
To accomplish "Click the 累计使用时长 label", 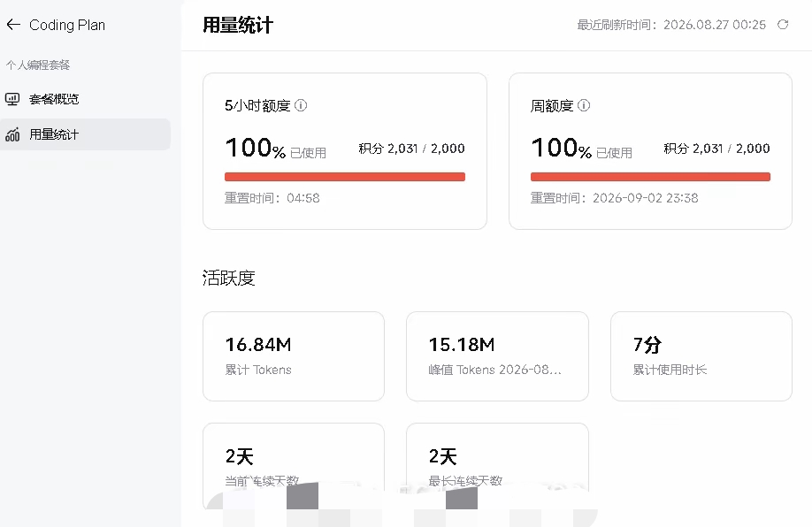I will pos(670,370).
